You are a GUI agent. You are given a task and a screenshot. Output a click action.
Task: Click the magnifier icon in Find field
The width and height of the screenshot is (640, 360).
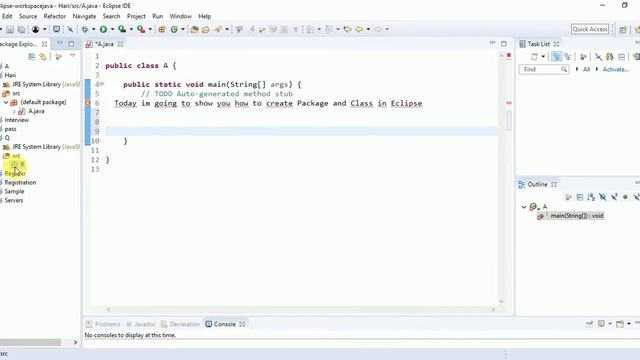(564, 69)
